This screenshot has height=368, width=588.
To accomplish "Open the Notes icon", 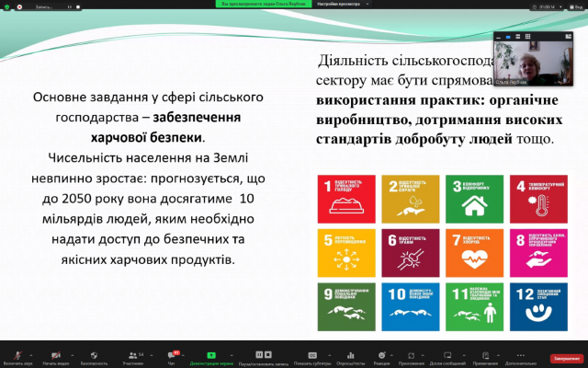I will [485, 355].
